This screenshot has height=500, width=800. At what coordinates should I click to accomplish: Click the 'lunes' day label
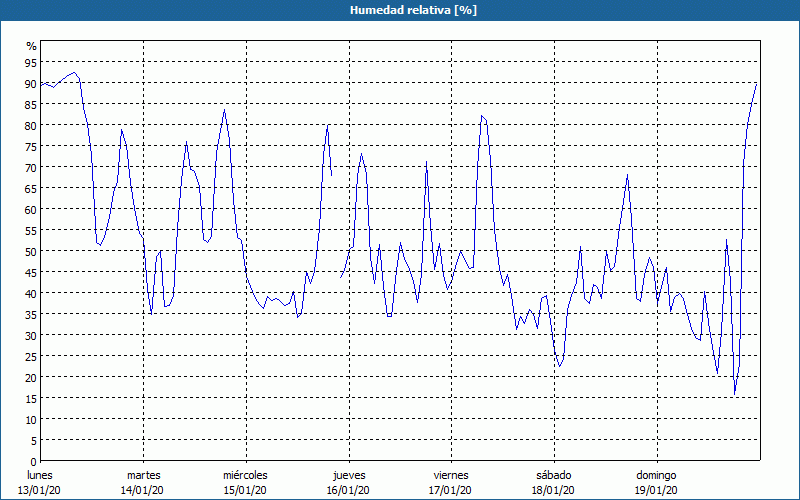40,475
